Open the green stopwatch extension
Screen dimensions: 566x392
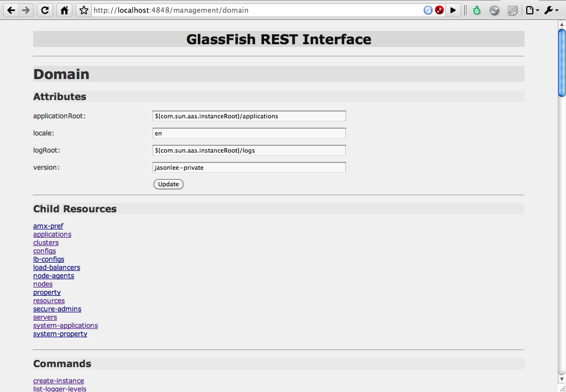pos(477,11)
